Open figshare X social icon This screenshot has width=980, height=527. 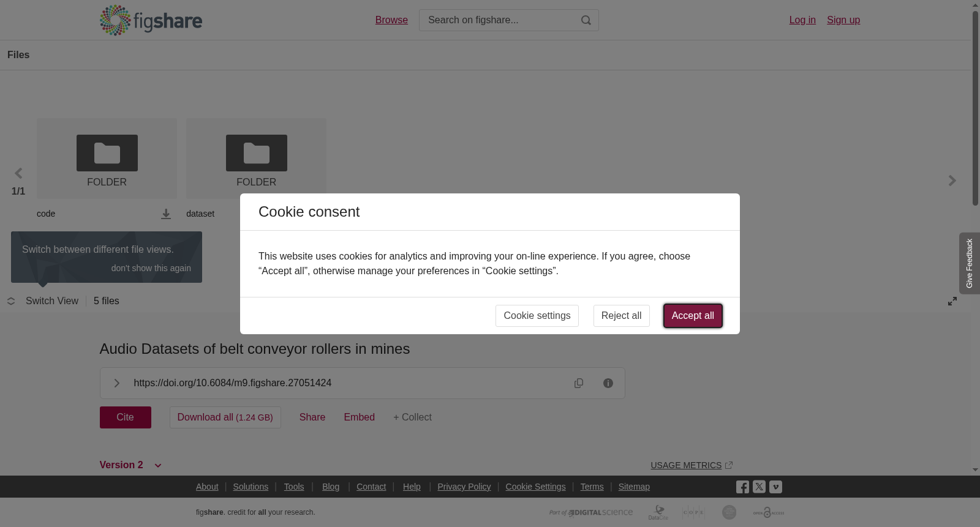click(759, 487)
